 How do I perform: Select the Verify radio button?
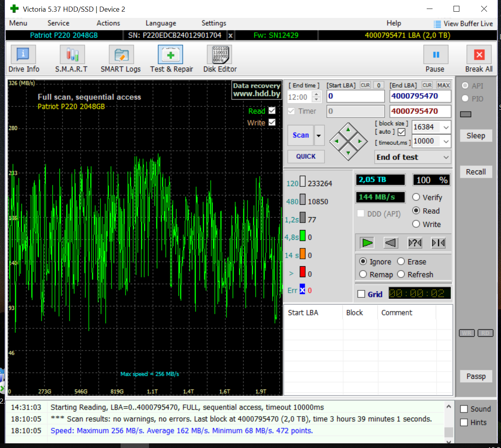coord(416,197)
